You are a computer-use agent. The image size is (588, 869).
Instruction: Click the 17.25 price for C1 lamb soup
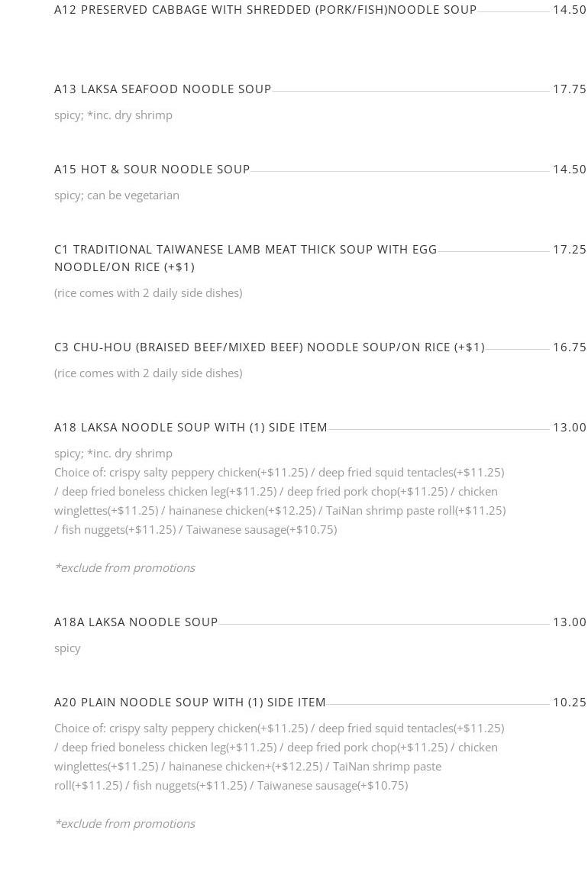point(569,250)
